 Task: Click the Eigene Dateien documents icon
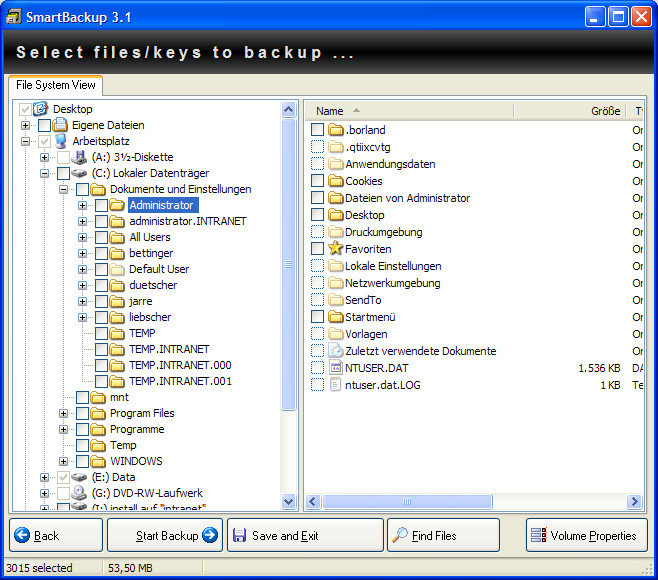60,125
